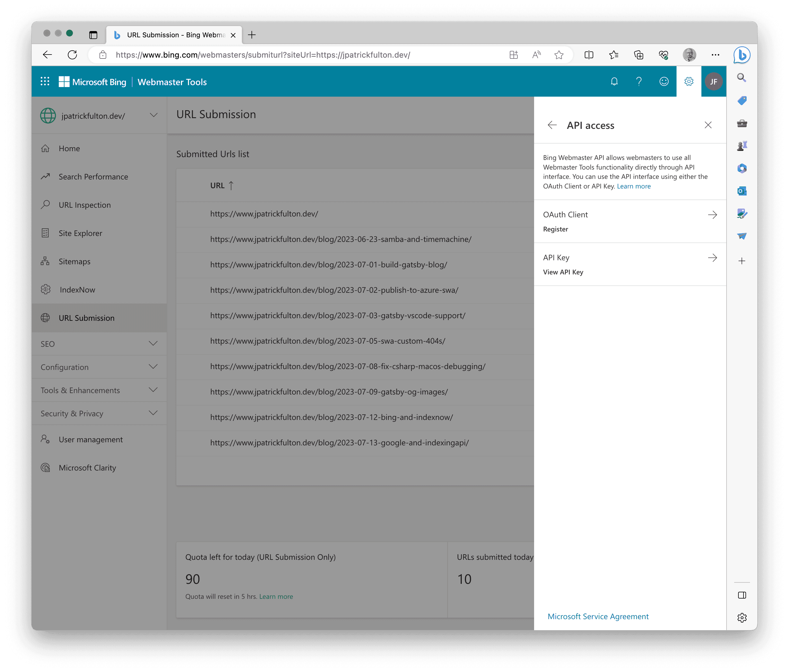Add an app to Edge sidebar
This screenshot has height=672, width=789.
(742, 261)
